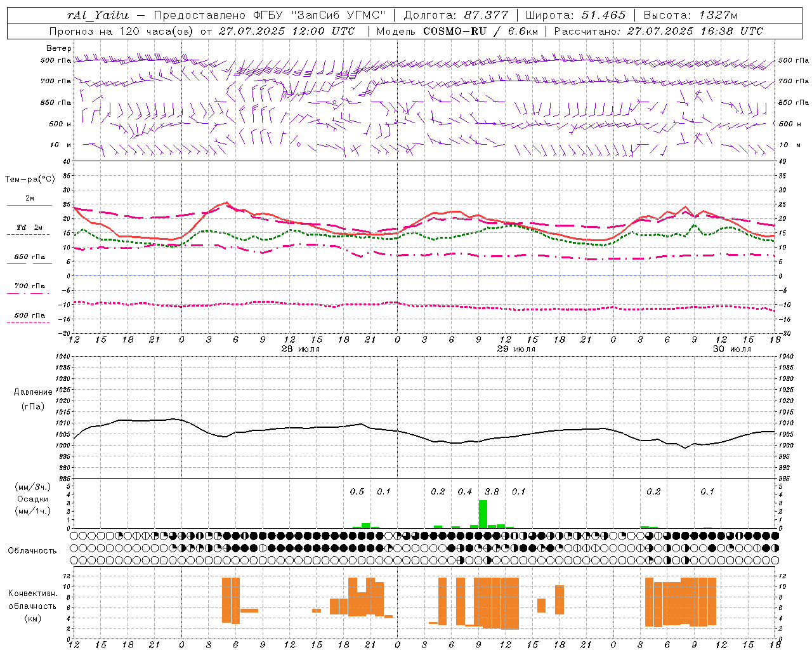
Task: Click the Осадки label
Action: pos(32,499)
